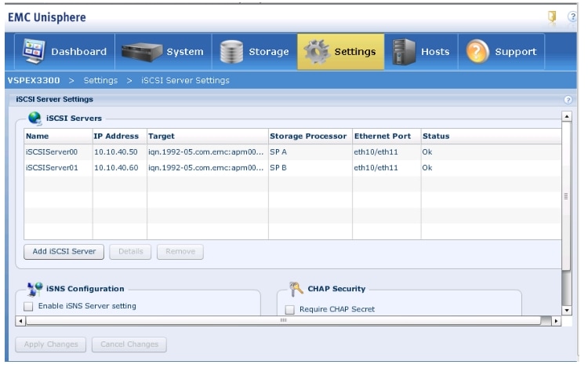Click iSCSI Server Settings breadcrumb

click(185, 80)
